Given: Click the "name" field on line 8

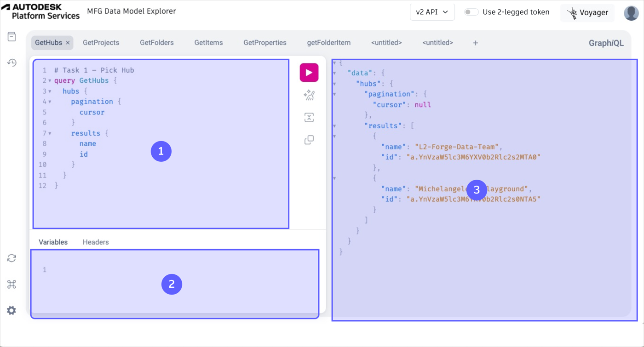Looking at the screenshot, I should point(87,144).
